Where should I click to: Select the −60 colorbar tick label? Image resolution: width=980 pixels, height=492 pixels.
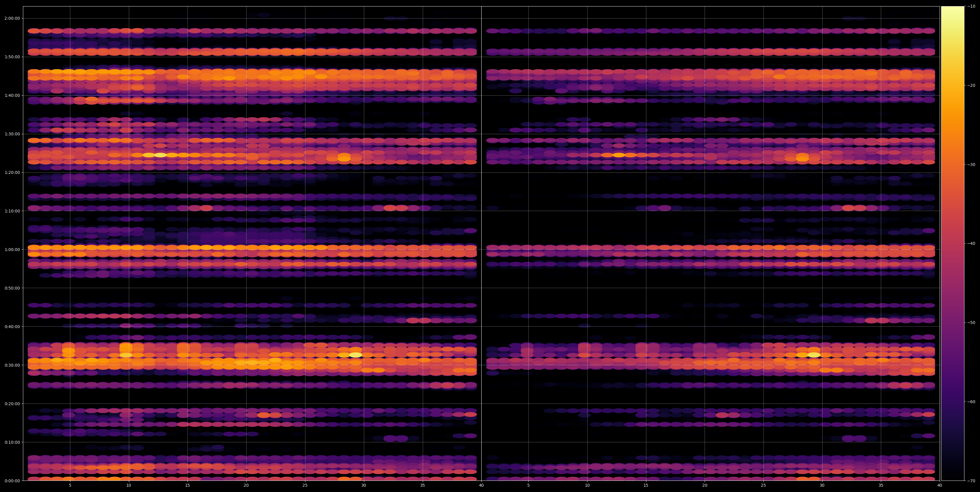coord(971,402)
